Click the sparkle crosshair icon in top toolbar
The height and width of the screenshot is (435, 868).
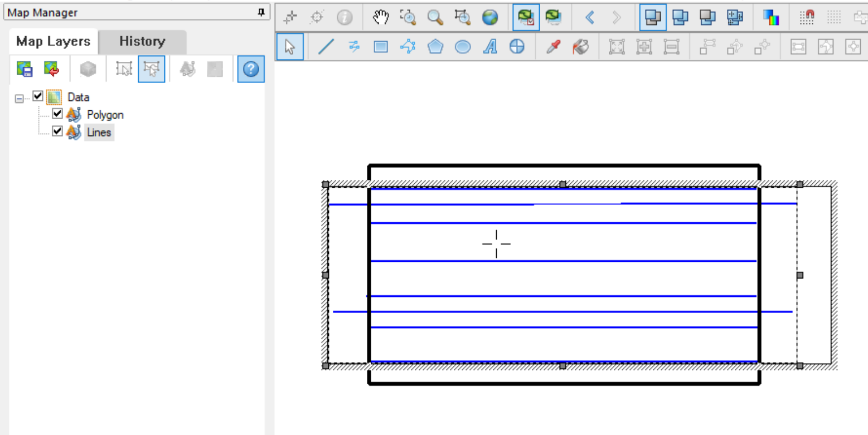click(289, 18)
